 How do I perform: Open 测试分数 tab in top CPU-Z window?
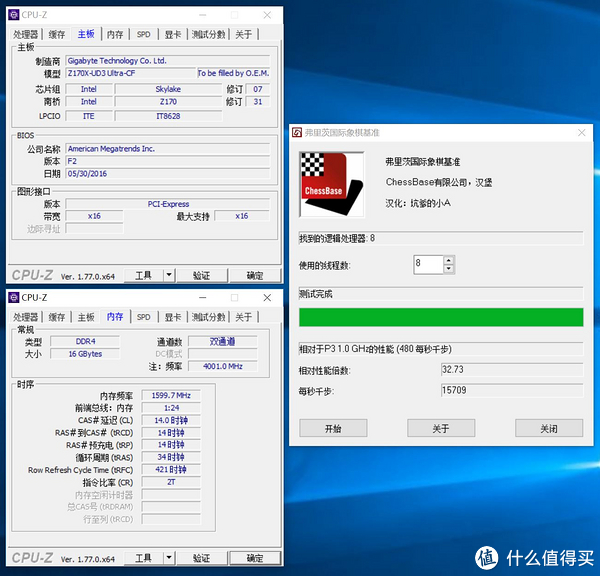point(209,34)
